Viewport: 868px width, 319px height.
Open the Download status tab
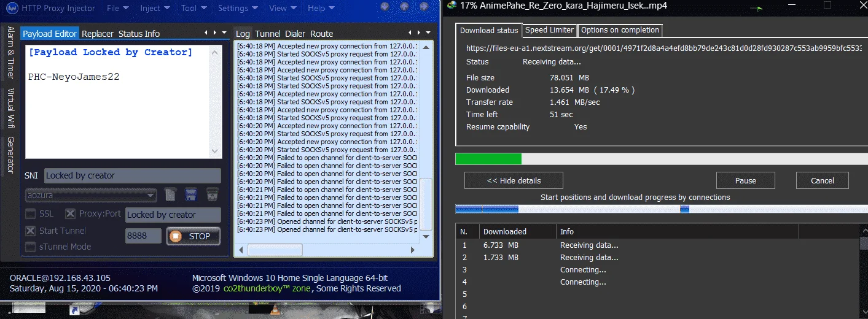coord(489,31)
